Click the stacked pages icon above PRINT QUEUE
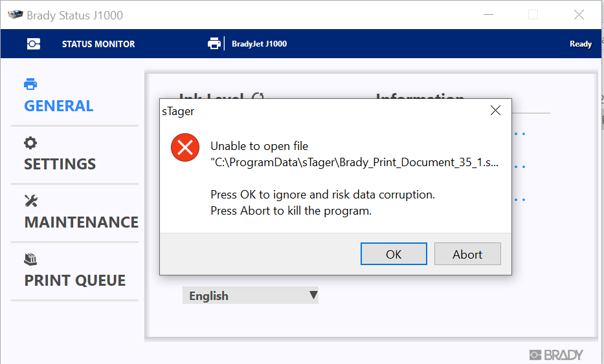This screenshot has width=604, height=364. click(x=30, y=259)
